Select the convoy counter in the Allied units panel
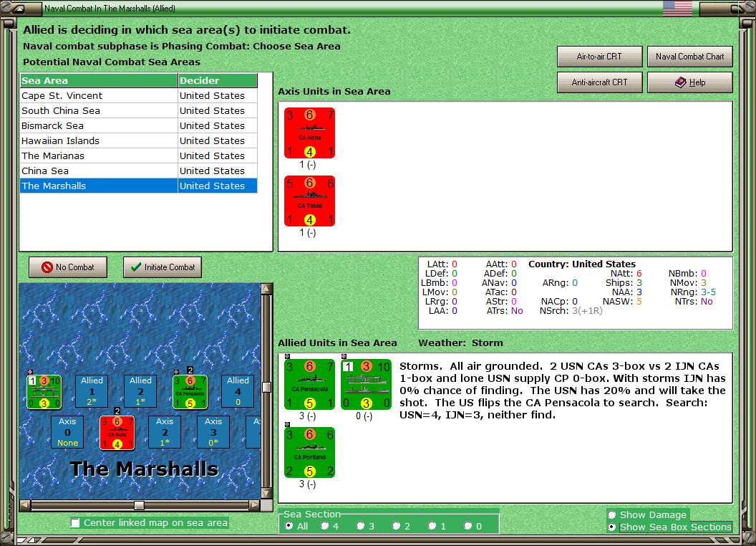Viewport: 756px width, 546px height. coord(366,384)
